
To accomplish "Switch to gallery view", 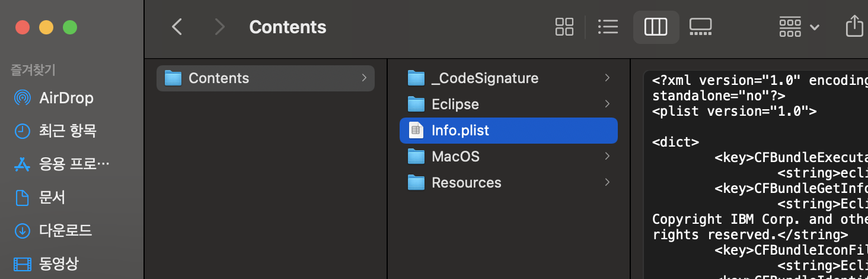I will pos(700,27).
